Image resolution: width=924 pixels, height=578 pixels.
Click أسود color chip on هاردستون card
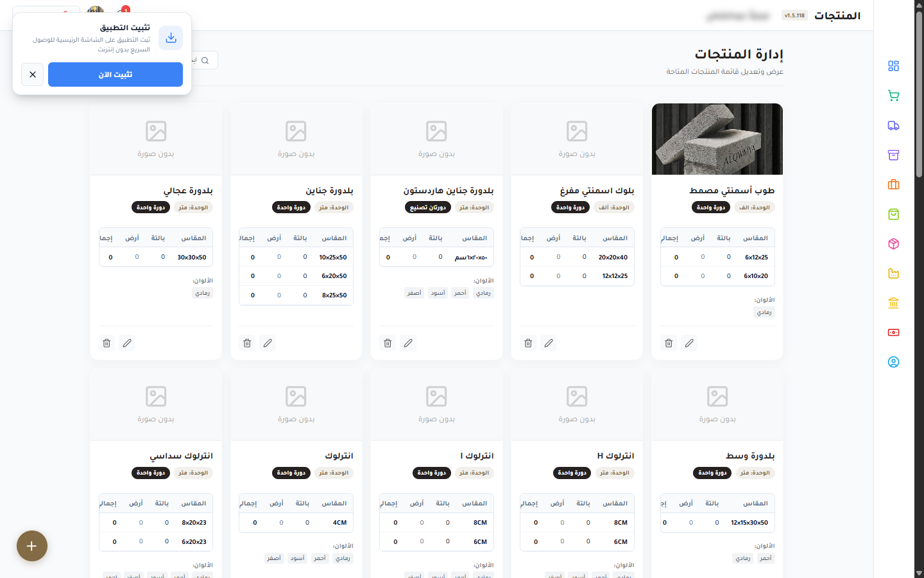tap(438, 293)
